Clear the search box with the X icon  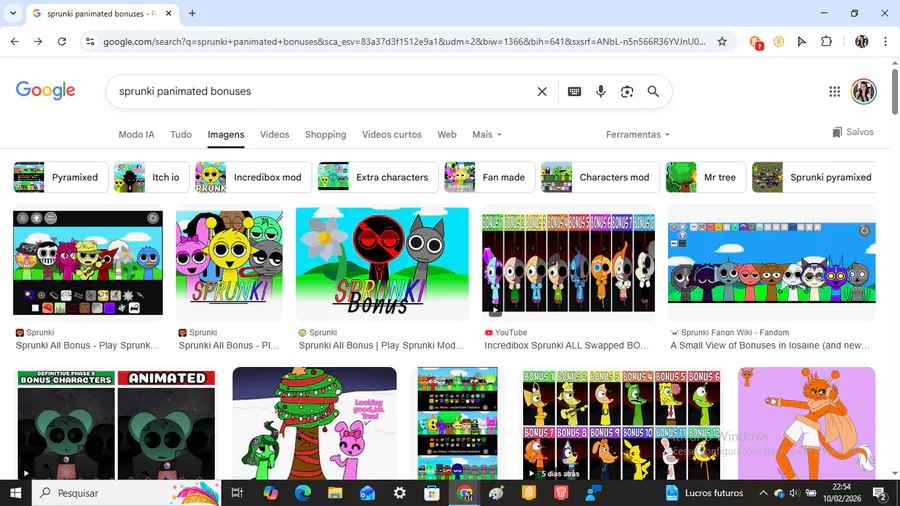click(542, 91)
